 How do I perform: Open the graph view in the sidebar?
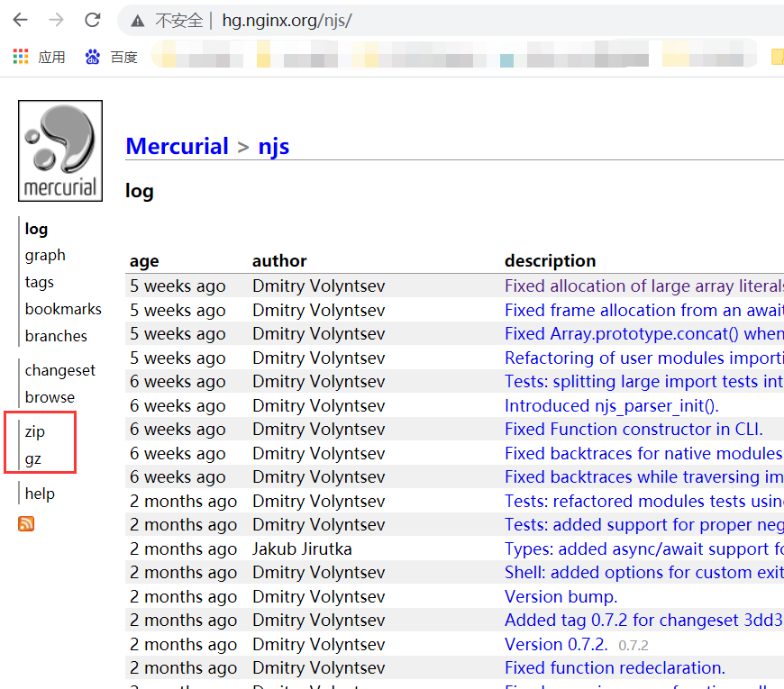44,255
